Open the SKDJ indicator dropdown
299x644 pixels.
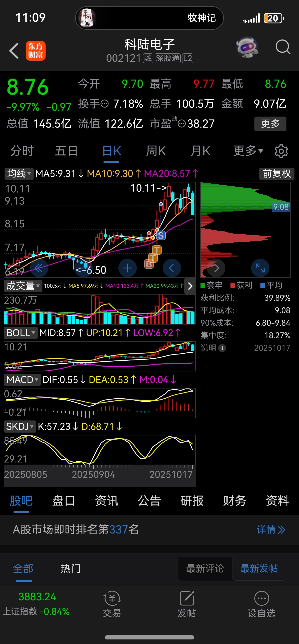(x=20, y=427)
